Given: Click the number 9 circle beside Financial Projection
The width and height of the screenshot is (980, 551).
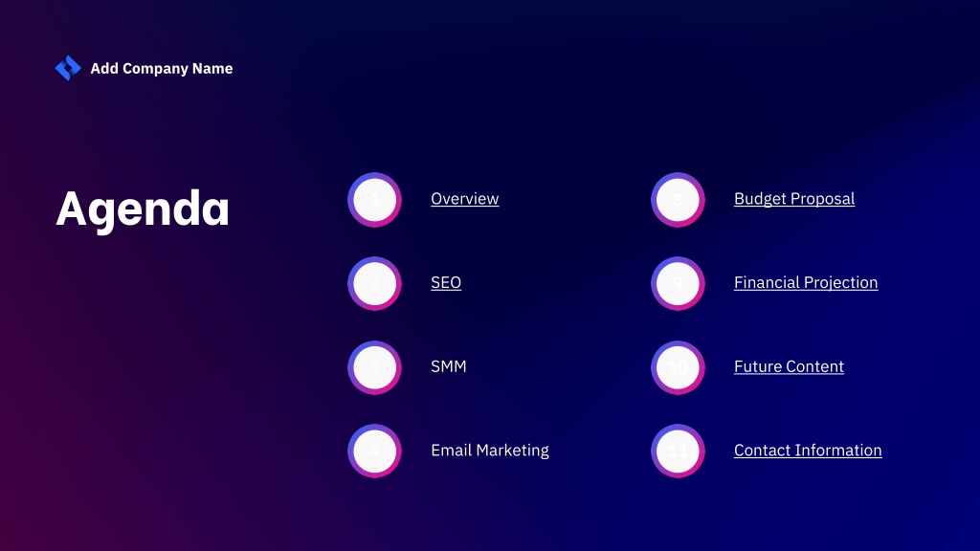Looking at the screenshot, I should coord(678,283).
